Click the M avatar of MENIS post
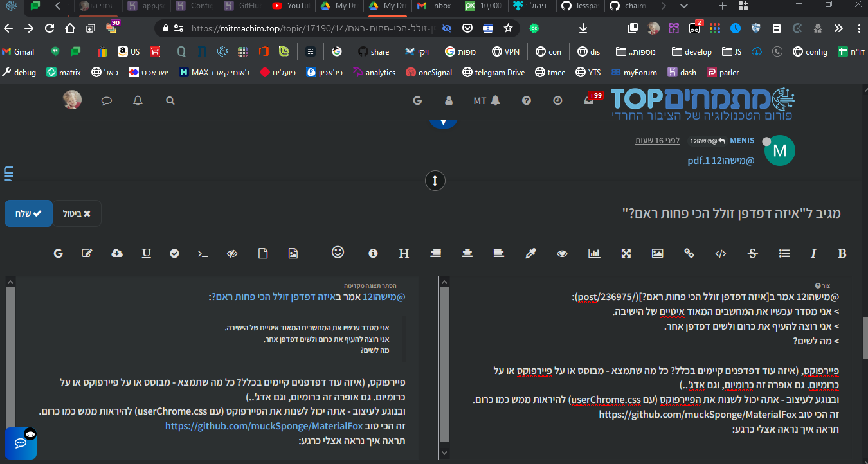Screen dimensions: 868x464 (779, 152)
